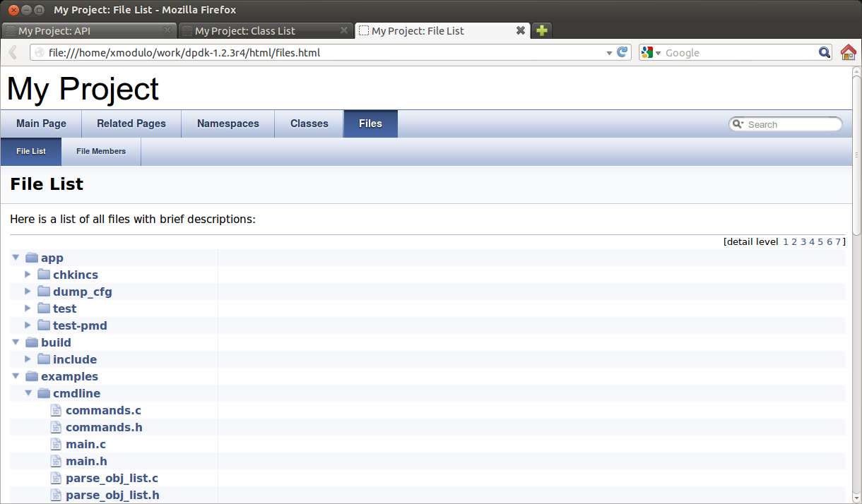Image resolution: width=862 pixels, height=504 pixels.
Task: Set detail level to 4
Action: [812, 241]
